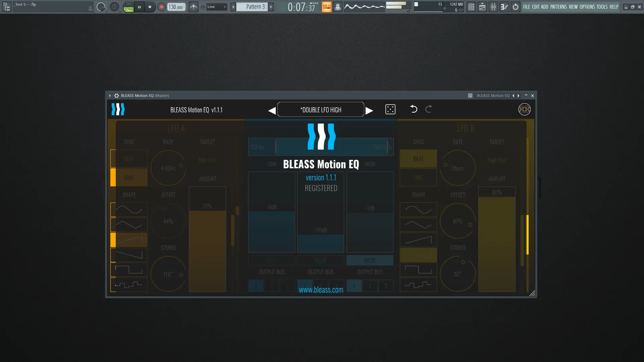644x362 pixels.
Task: Open the Line snap dropdown
Action: coord(216,7)
